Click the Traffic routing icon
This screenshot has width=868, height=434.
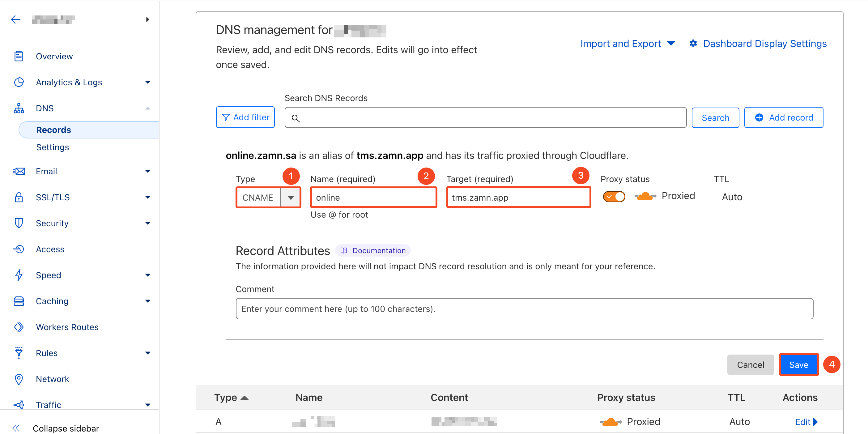coord(19,405)
